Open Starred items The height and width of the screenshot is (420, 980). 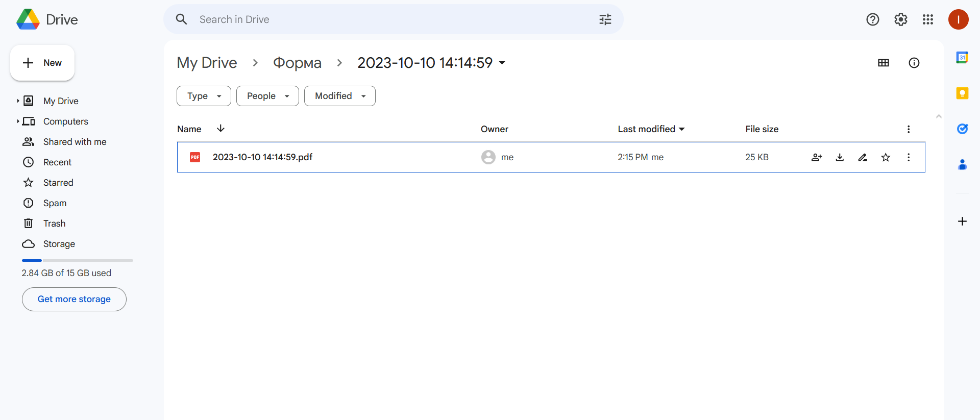(58, 183)
